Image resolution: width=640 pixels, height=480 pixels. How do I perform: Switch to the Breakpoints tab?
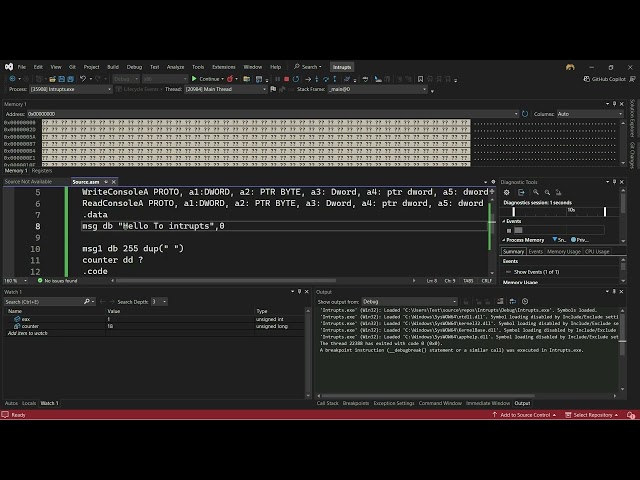[x=356, y=403]
